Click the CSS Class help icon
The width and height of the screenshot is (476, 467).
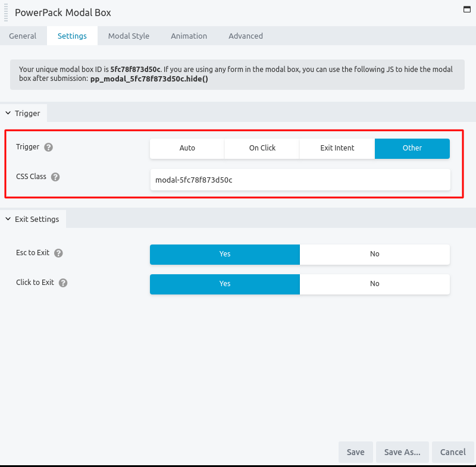pos(55,177)
